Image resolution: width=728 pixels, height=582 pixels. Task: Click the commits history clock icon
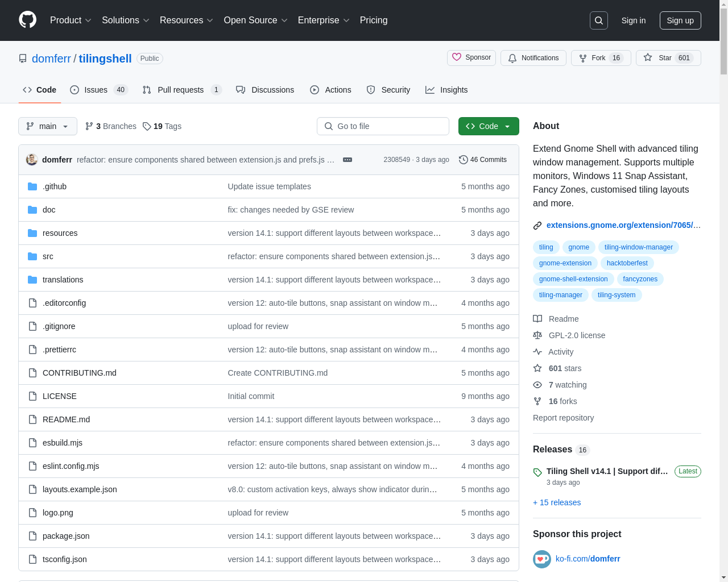pos(463,160)
